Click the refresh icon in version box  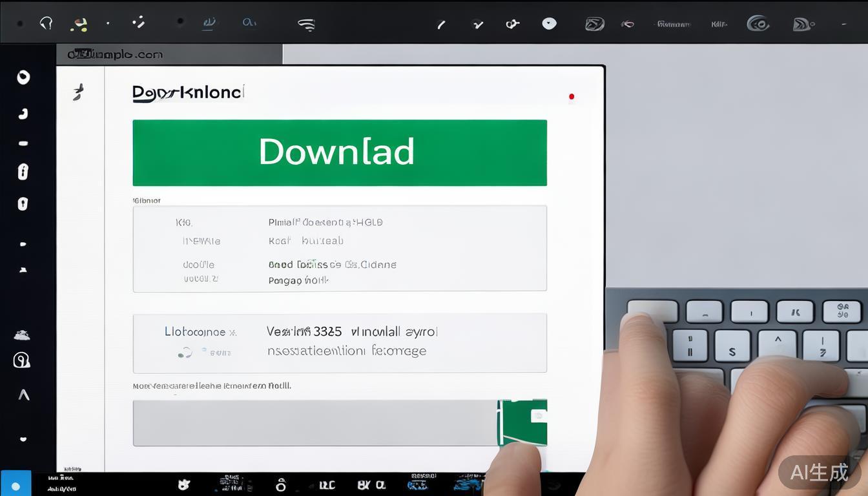coord(185,353)
